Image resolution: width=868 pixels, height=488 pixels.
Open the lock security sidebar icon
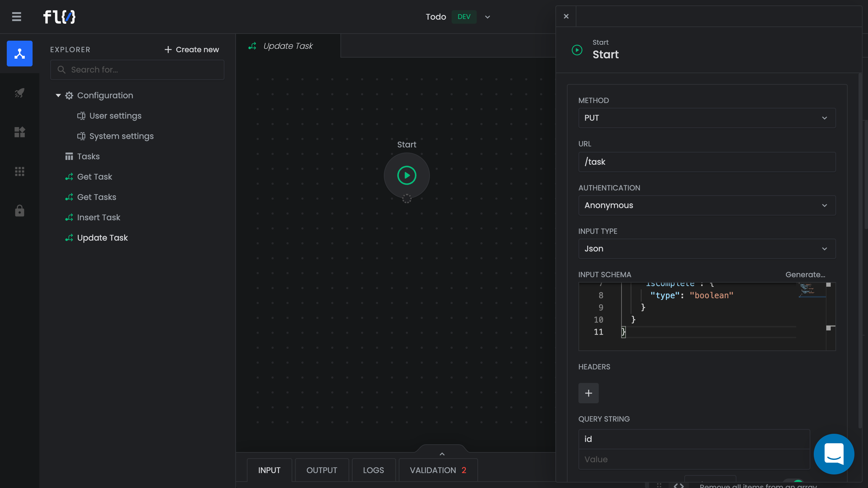[x=20, y=210]
